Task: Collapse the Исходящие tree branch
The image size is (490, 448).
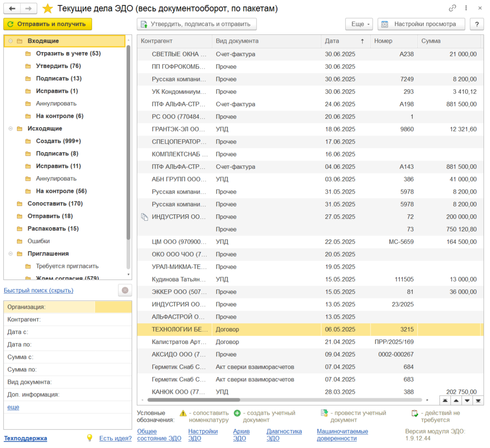Action: point(11,128)
